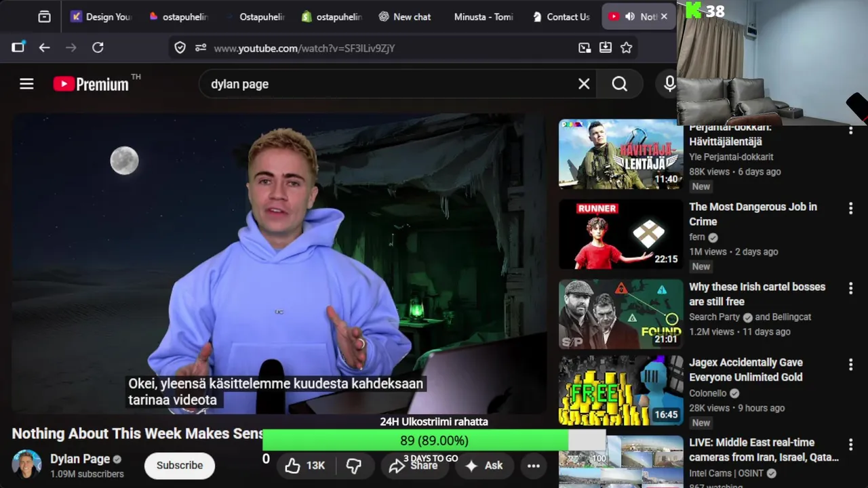Click the picture-in-picture icon in the address bar
Screen dimensions: 868x488
(585, 47)
